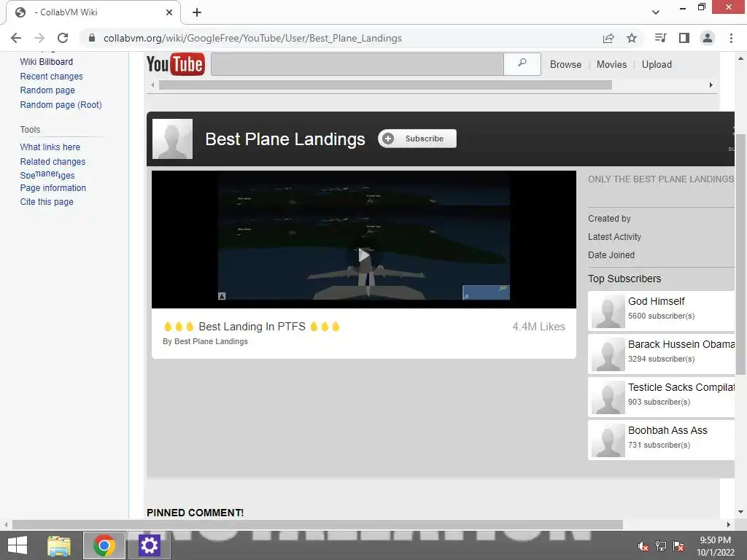Click the network tray icon

pos(661,546)
